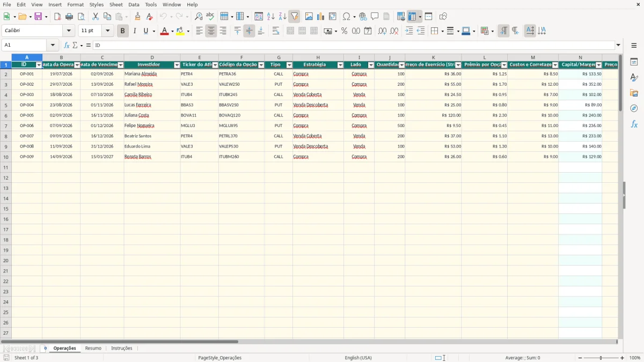The height and width of the screenshot is (362, 644).
Task: Save the document with the Save icon
Action: point(38,17)
